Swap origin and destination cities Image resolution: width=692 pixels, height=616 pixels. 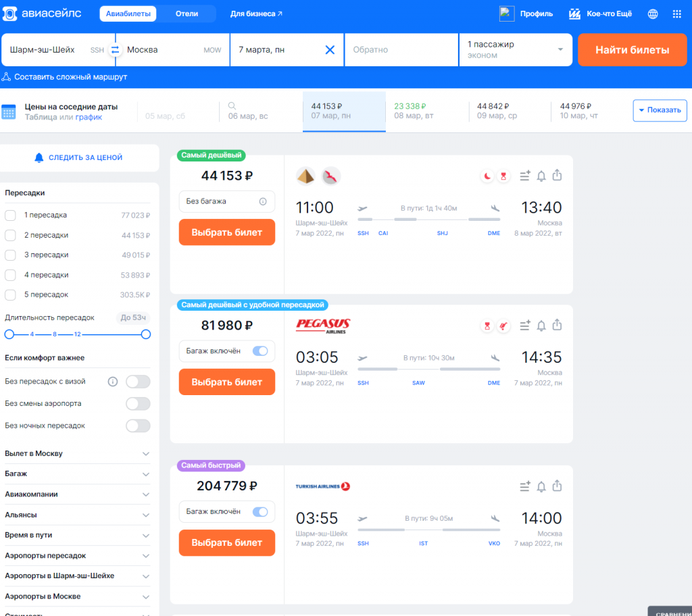click(x=115, y=50)
